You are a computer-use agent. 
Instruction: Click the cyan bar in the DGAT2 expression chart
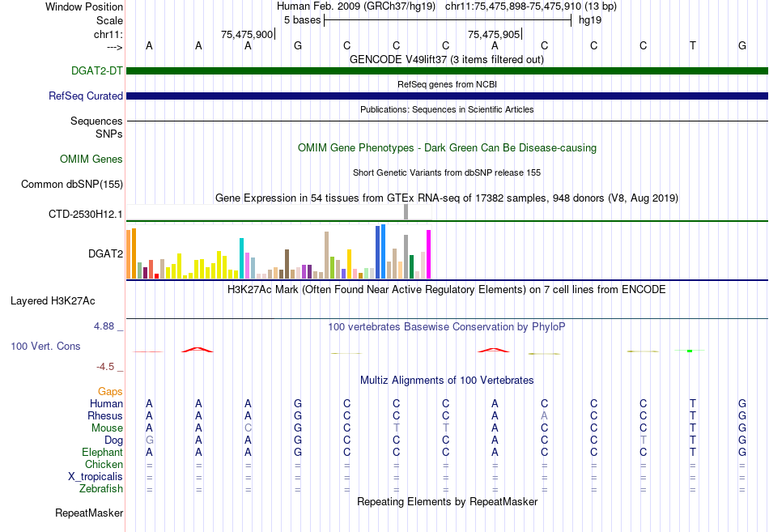241,258
